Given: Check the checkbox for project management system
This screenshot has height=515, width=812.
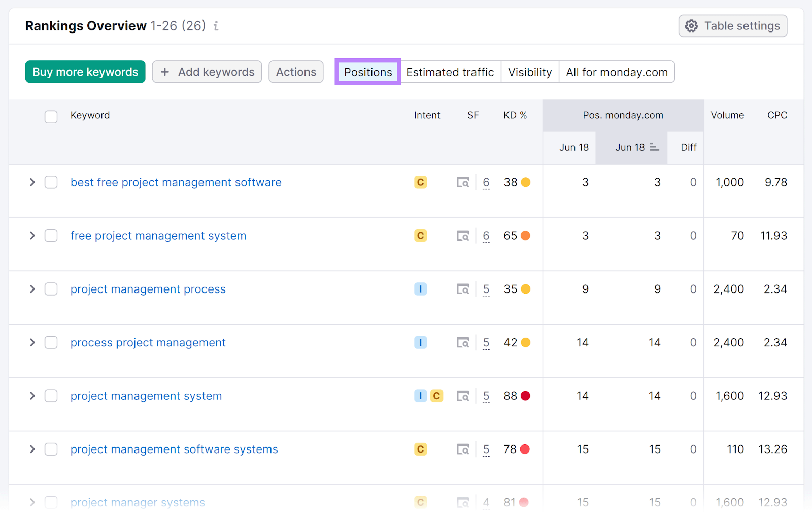Looking at the screenshot, I should coord(51,396).
